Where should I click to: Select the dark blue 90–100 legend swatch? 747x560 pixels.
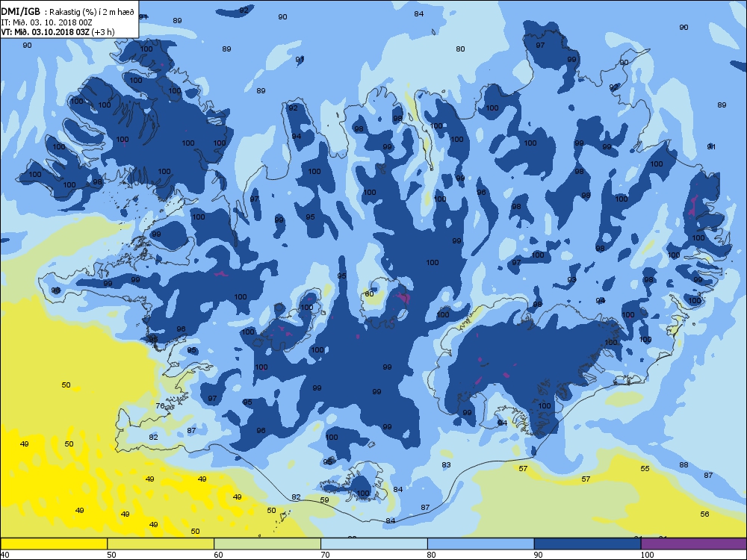pos(587,544)
